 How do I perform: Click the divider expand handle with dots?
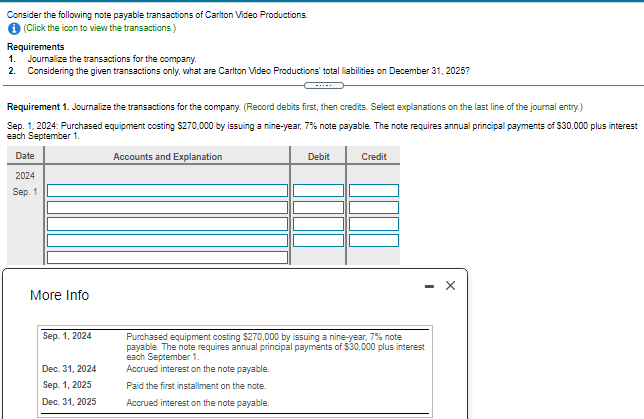click(324, 85)
